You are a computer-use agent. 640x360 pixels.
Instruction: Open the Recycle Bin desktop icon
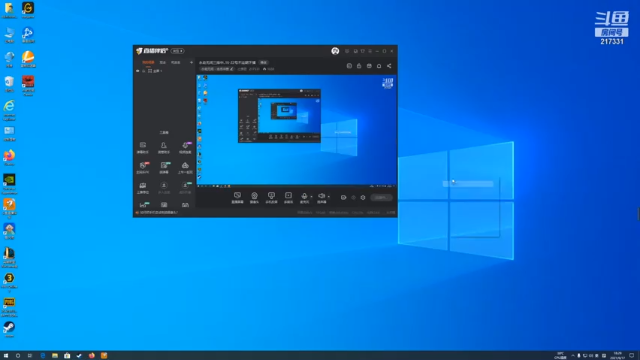coord(9,83)
